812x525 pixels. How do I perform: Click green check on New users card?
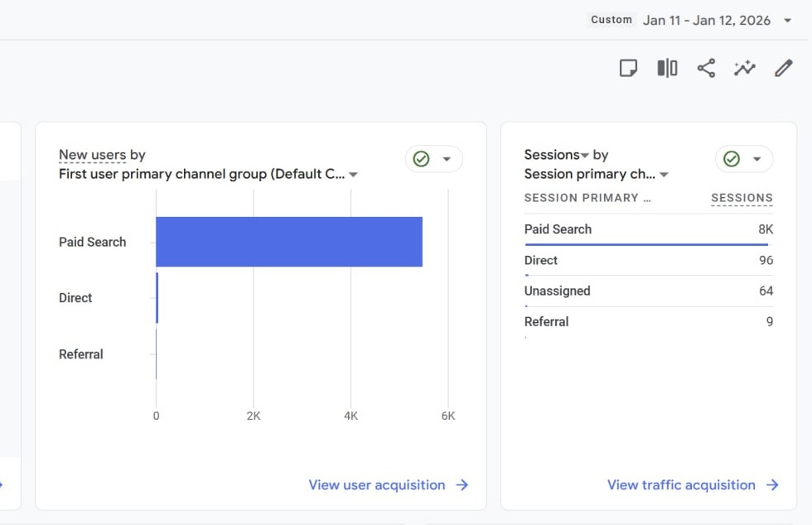[x=421, y=159]
